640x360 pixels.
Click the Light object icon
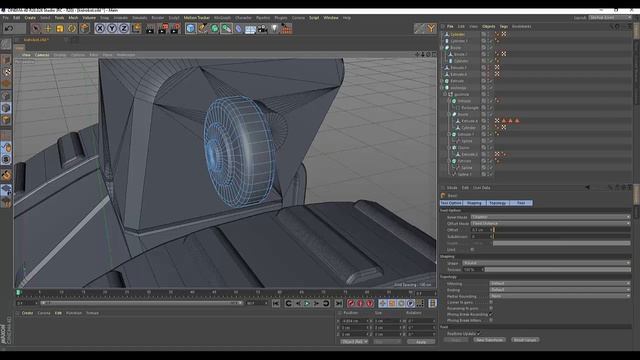[x=274, y=28]
